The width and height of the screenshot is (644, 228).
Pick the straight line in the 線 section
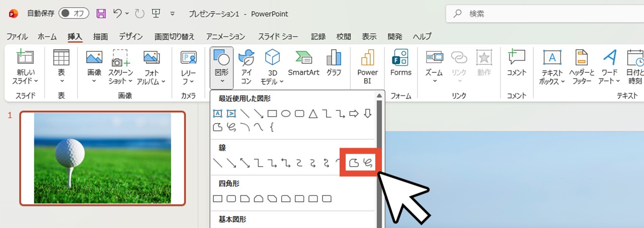click(x=218, y=163)
